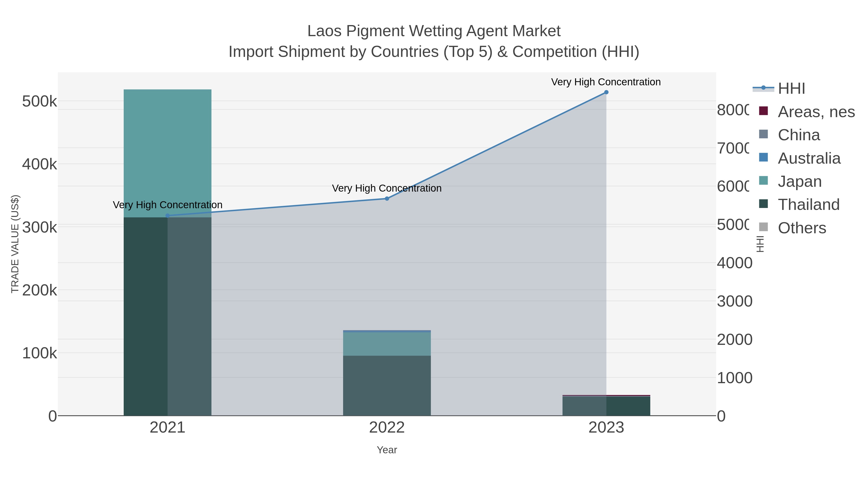Image resolution: width=868 pixels, height=488 pixels.
Task: Click the 2022 Very High Concentration annotation
Action: click(x=387, y=188)
